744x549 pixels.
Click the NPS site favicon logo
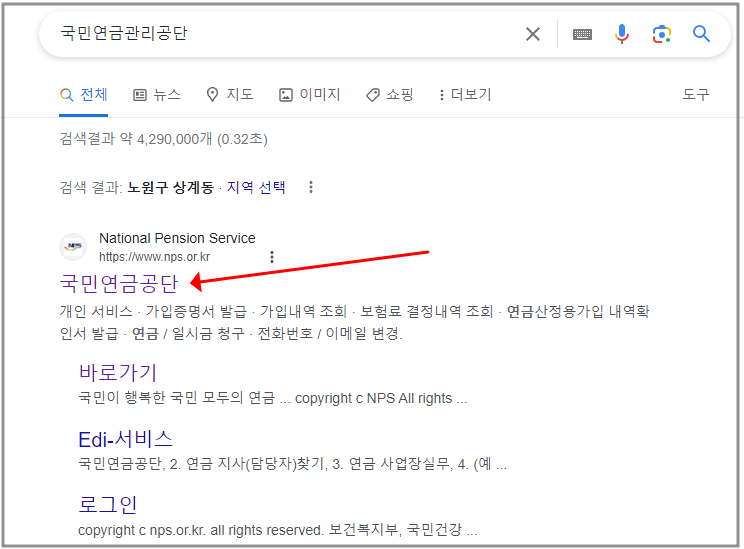click(73, 247)
